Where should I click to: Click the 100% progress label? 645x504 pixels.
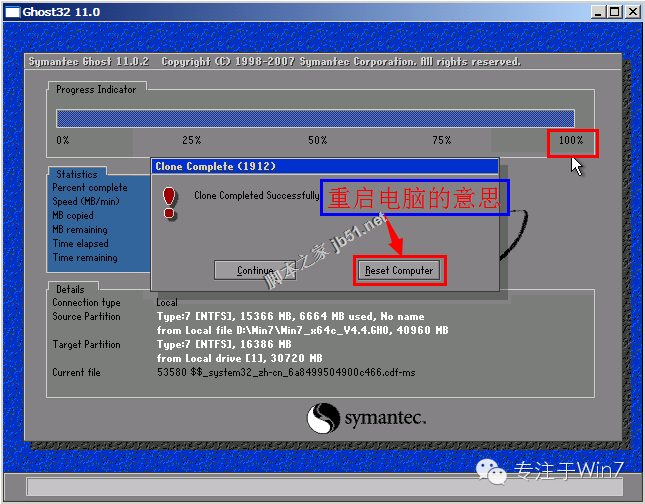(571, 140)
